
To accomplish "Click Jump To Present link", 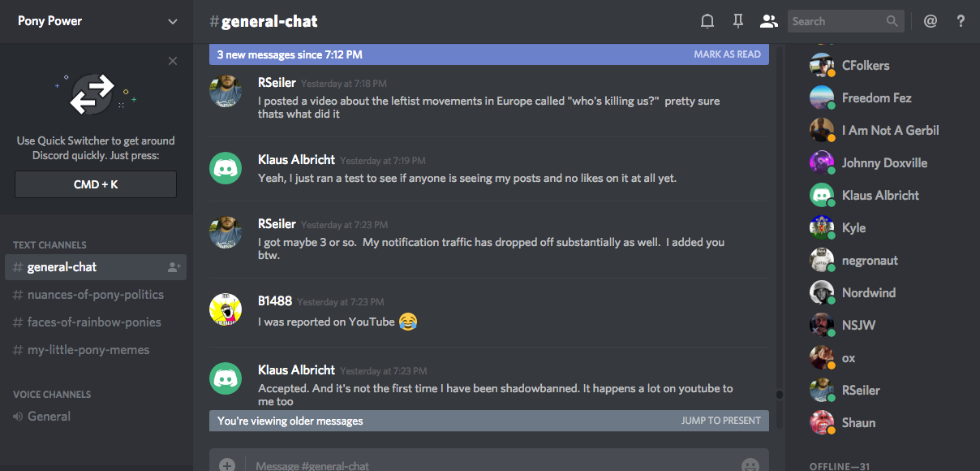I will [720, 421].
